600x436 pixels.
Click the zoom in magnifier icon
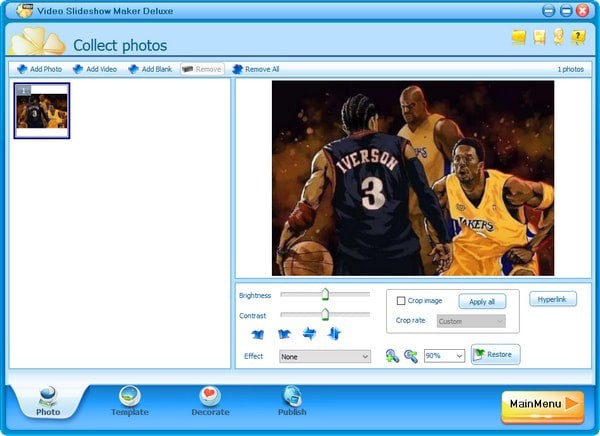392,356
